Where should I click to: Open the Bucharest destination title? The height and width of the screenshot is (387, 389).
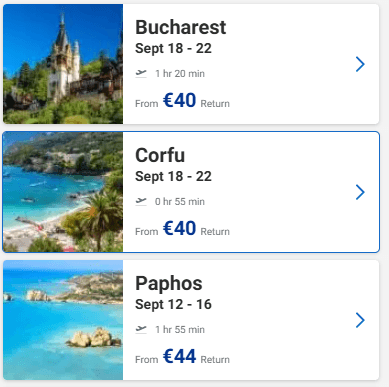pos(180,27)
